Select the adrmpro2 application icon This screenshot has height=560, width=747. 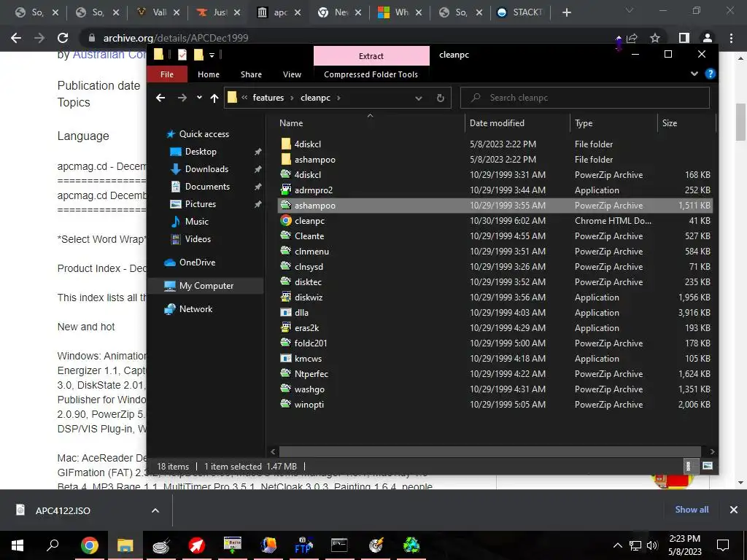286,190
